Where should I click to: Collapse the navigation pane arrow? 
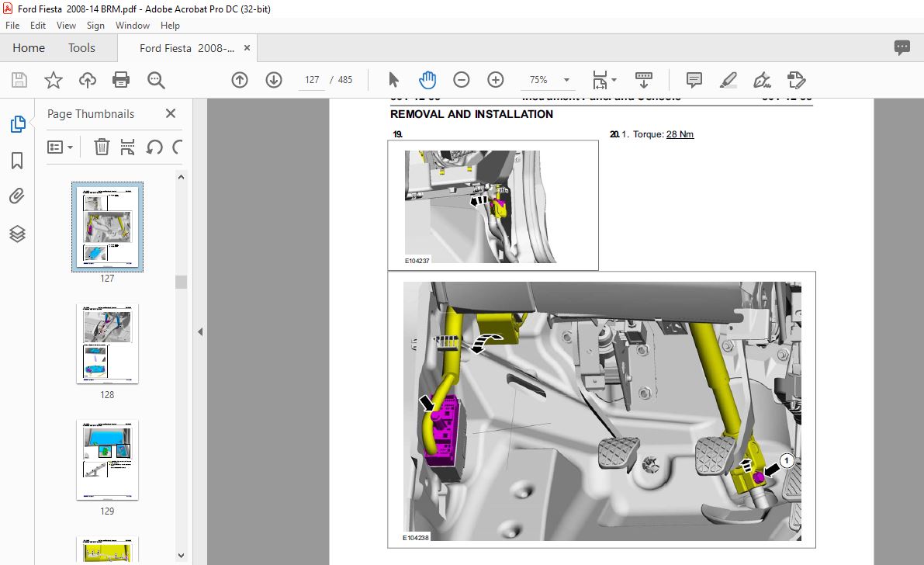200,332
